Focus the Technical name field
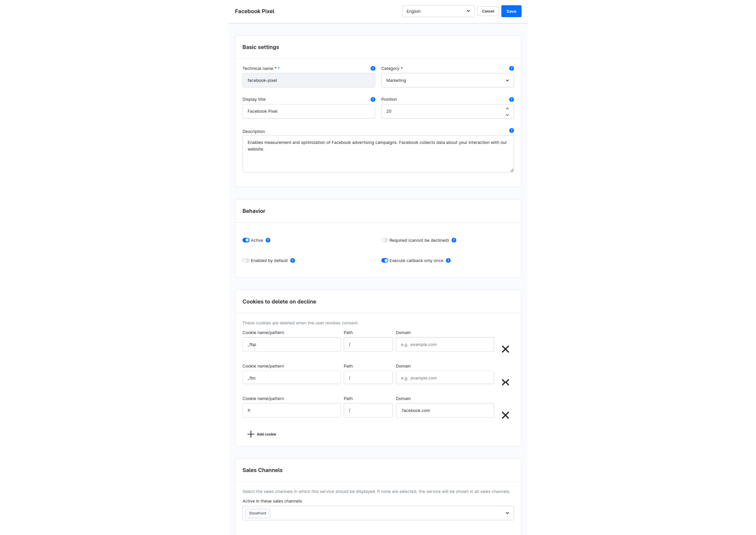The height and width of the screenshot is (535, 756). [x=308, y=80]
